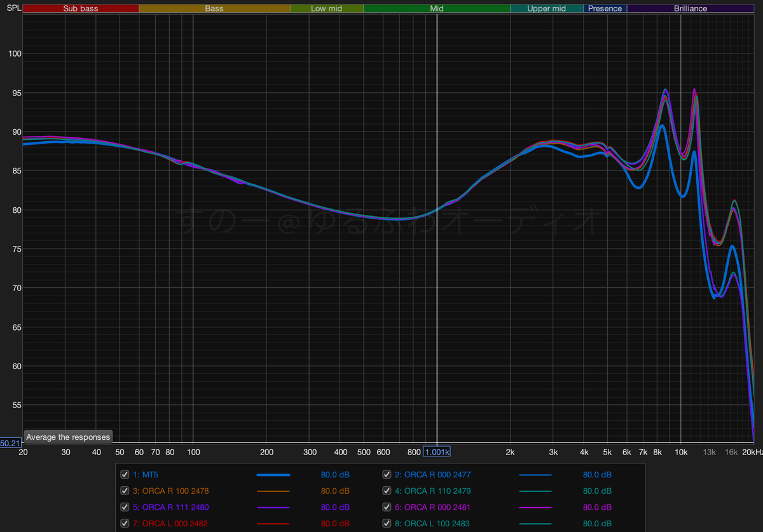Click the MT5 thick blue line swatch

coord(273,475)
